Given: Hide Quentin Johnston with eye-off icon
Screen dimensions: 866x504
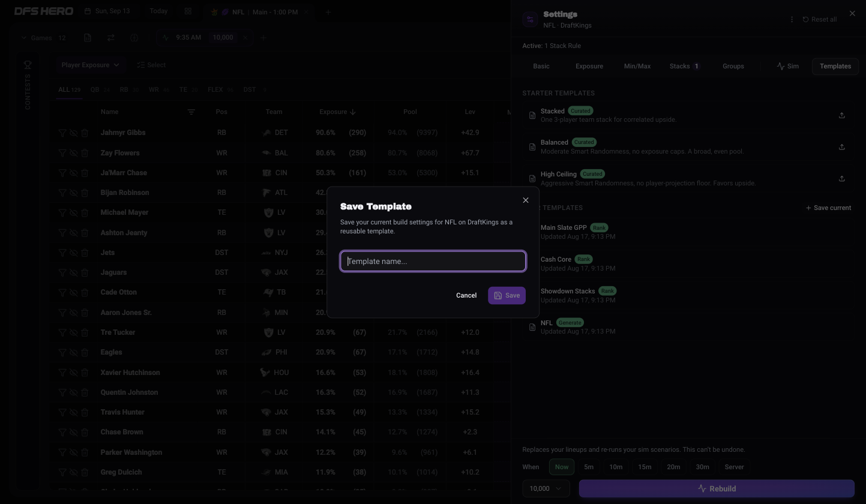Looking at the screenshot, I should (73, 392).
